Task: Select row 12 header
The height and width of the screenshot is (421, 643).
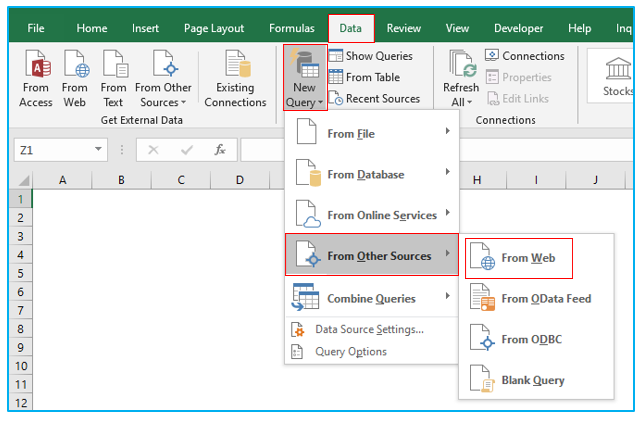Action: pos(21,403)
